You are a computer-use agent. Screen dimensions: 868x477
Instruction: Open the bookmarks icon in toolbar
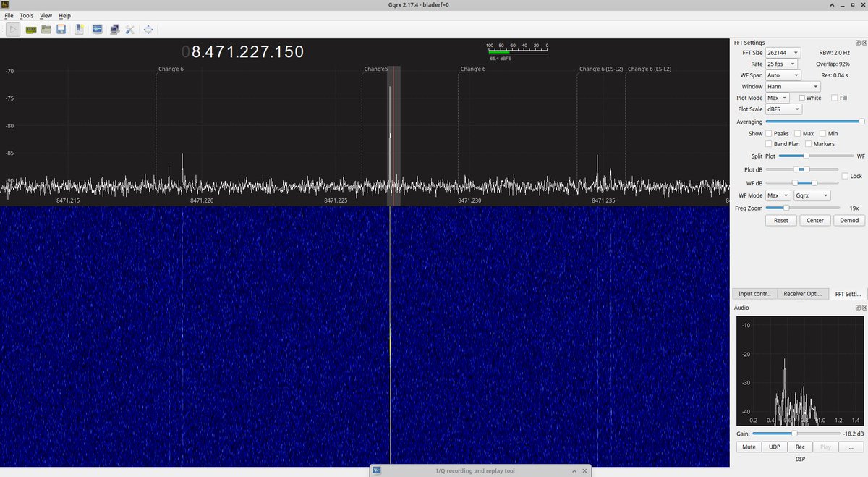(x=79, y=30)
